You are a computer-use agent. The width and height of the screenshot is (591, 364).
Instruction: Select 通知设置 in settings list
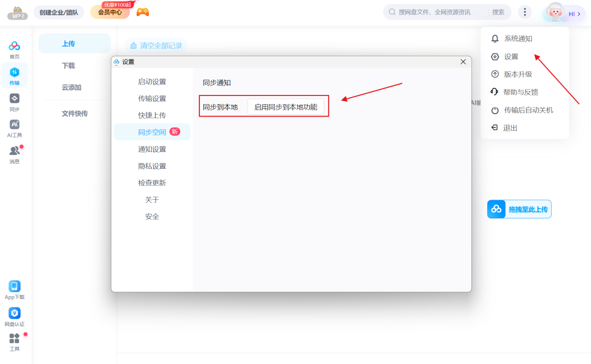click(x=152, y=149)
